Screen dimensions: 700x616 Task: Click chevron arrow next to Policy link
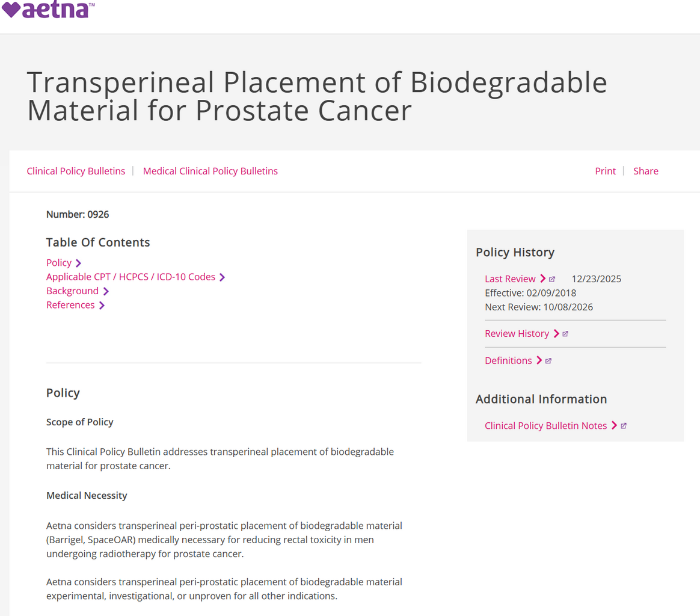(78, 263)
